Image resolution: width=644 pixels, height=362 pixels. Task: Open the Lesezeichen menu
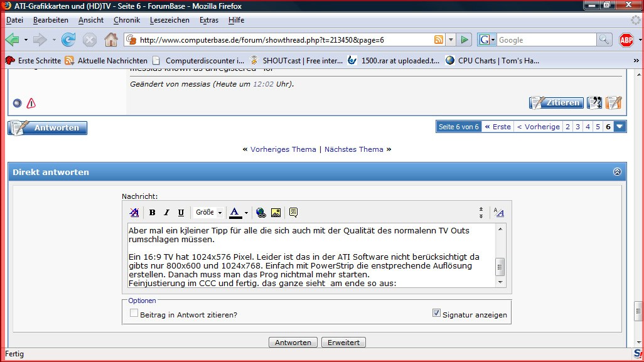(169, 19)
